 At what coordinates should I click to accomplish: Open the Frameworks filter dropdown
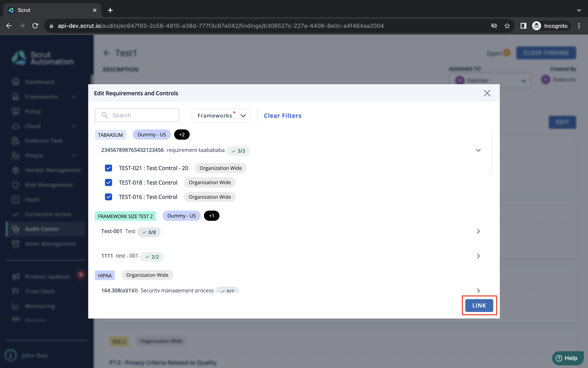(x=221, y=116)
